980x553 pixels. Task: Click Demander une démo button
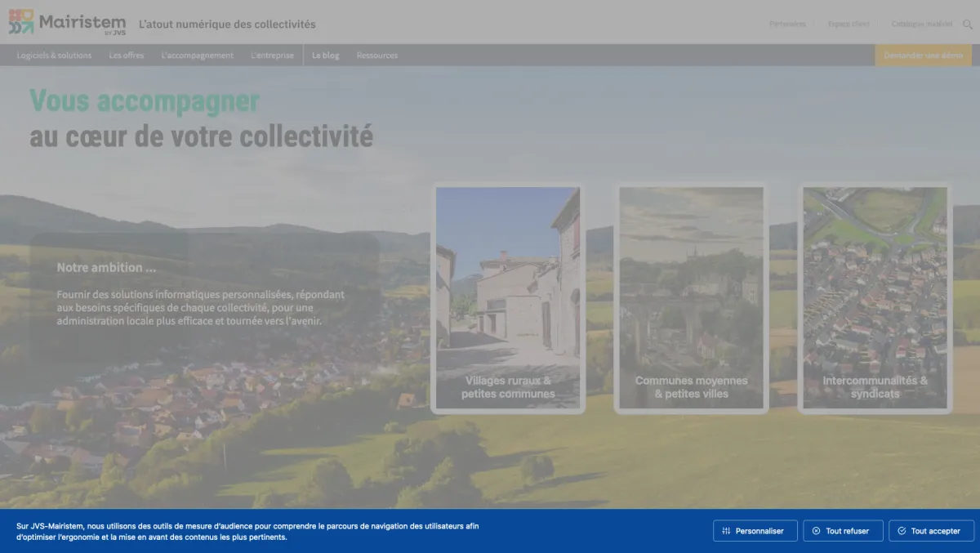(924, 56)
